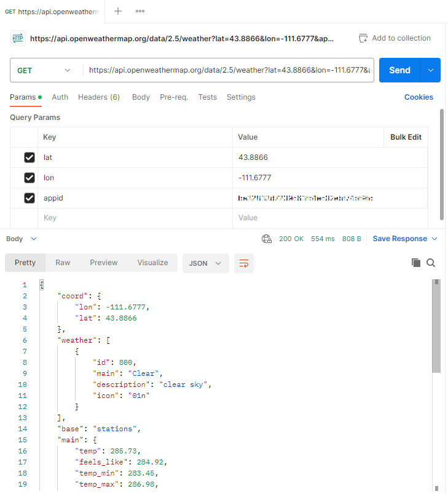Click the network globe icon by status
448x494 pixels.
point(267,239)
